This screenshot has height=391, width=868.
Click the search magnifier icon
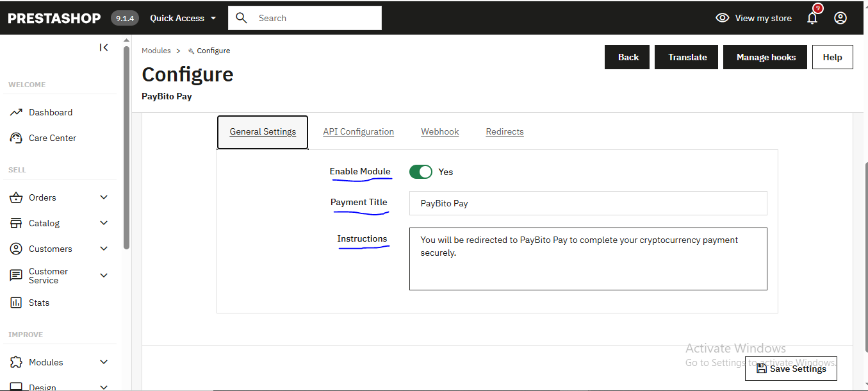point(242,18)
